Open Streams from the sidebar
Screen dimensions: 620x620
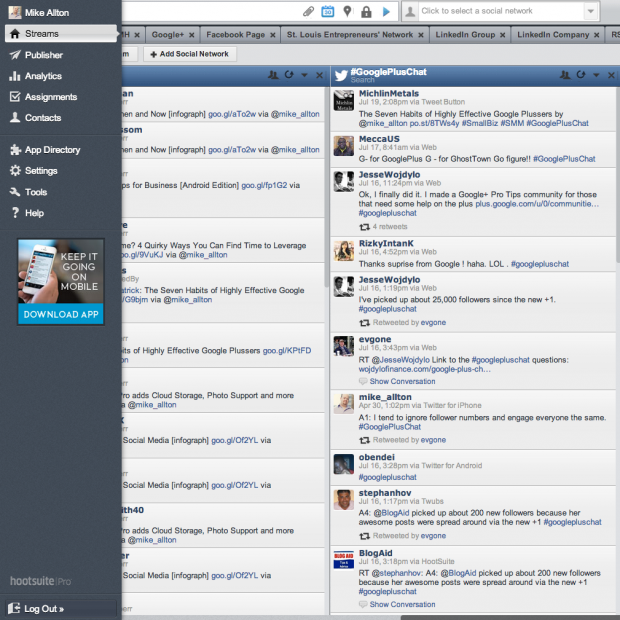point(61,34)
